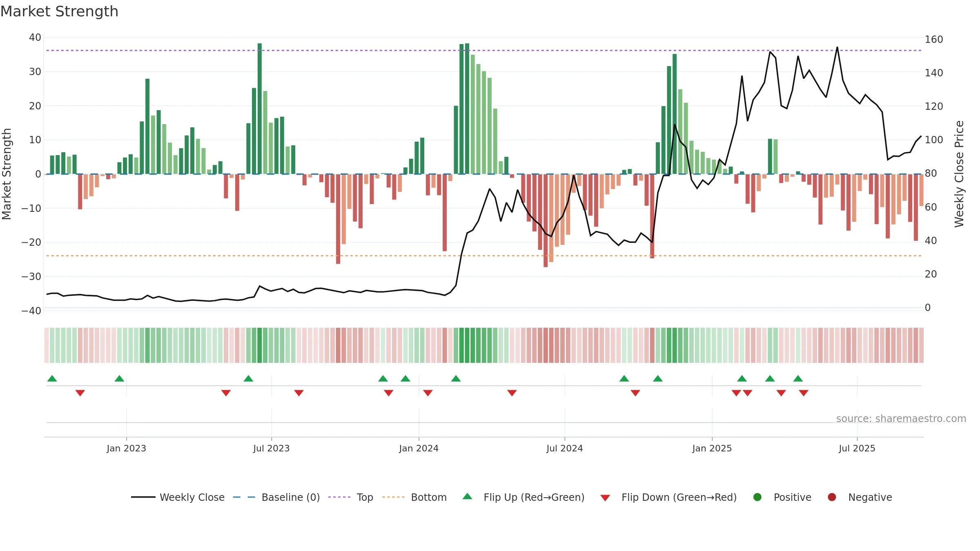
Task: Click the '−40' tick on the left axis
Action: [31, 311]
